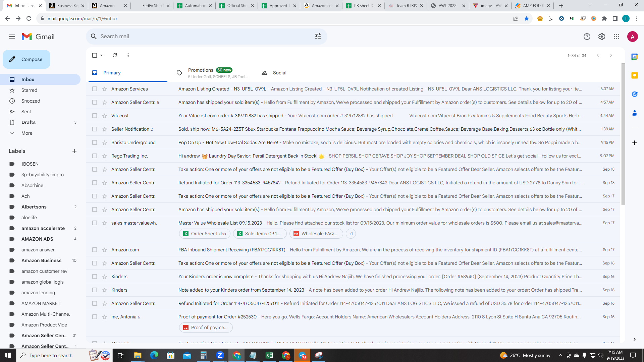Open the Order Sheet.xlsx attachment chip
Image resolution: width=644 pixels, height=362 pixels.
[x=205, y=234]
